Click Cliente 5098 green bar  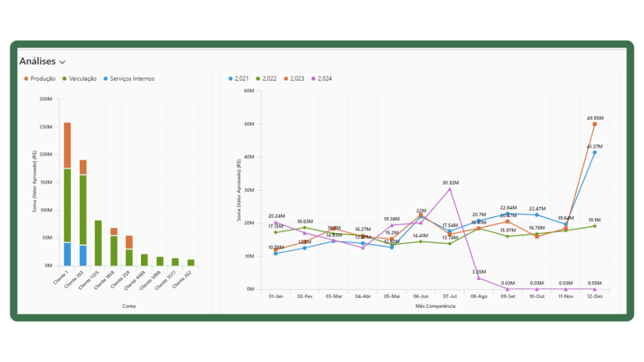pyautogui.click(x=160, y=261)
